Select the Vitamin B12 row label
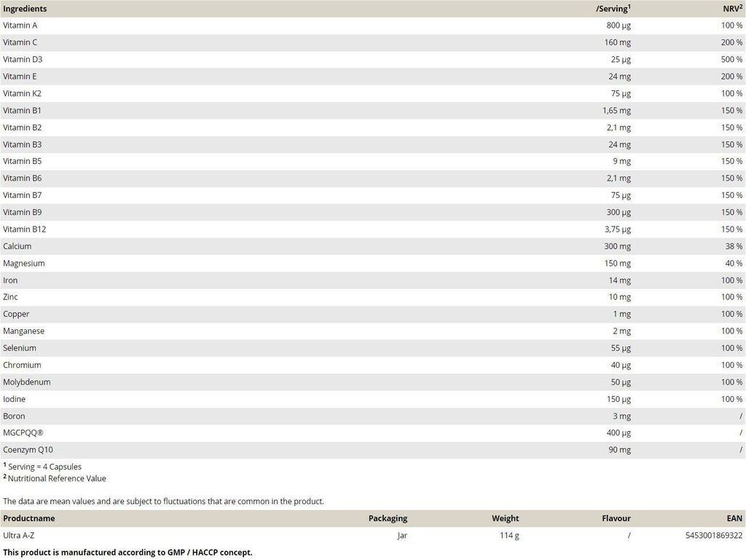Viewport: 746px width, 560px height. (24, 229)
